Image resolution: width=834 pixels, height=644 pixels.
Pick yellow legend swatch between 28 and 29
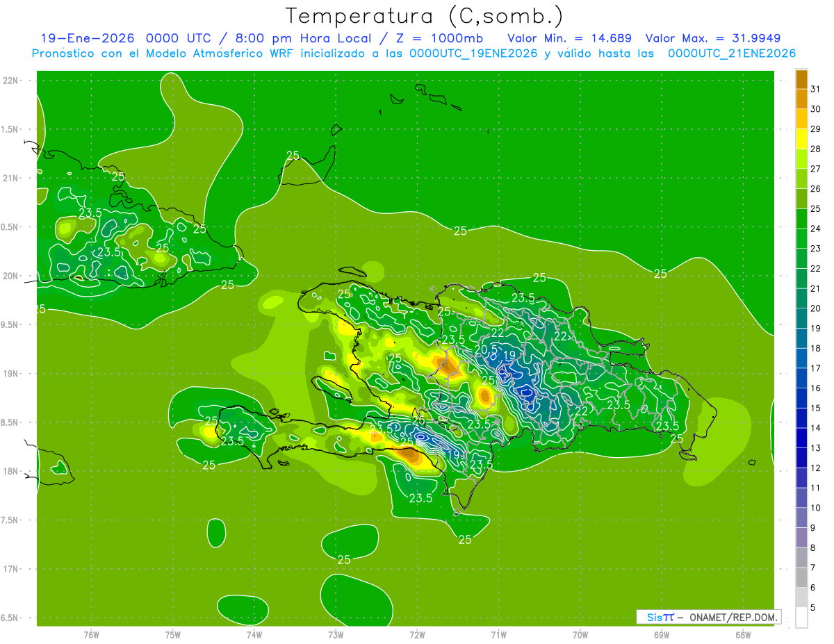pos(801,139)
